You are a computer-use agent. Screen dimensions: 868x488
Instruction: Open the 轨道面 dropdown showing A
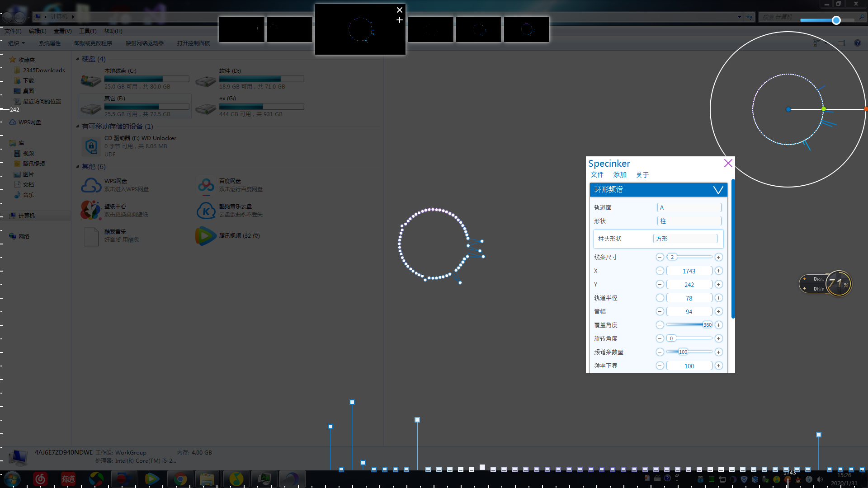tap(689, 207)
